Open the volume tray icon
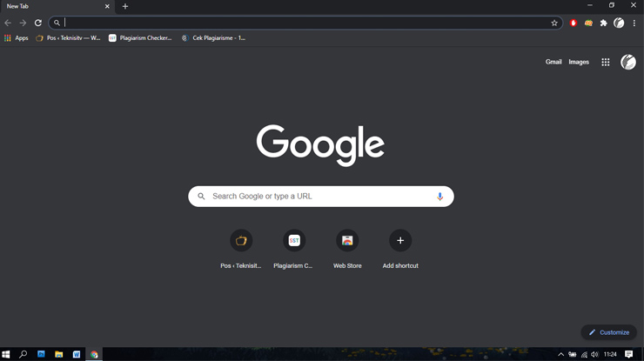 tap(594, 354)
